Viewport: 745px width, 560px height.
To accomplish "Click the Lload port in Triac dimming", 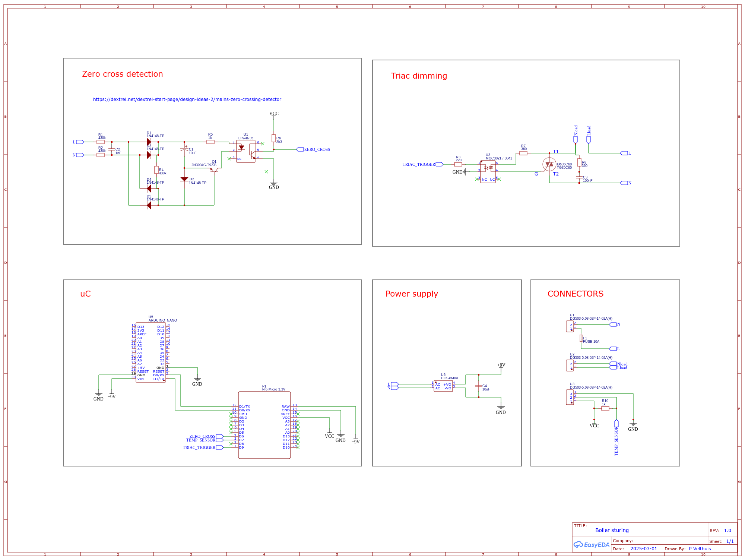I will point(589,135).
